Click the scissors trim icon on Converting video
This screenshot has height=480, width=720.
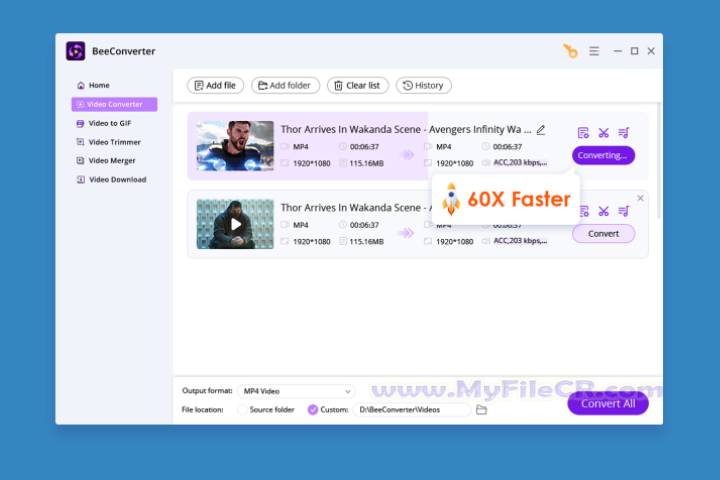603,133
